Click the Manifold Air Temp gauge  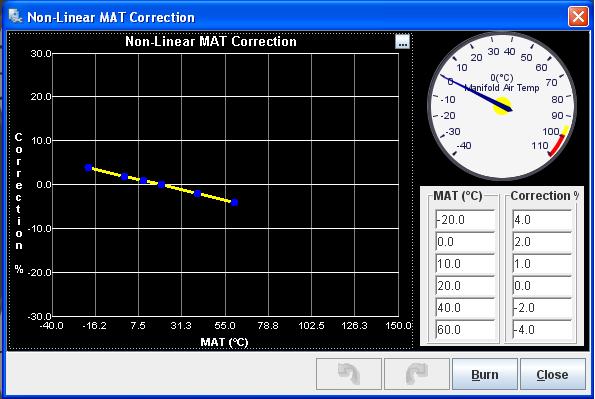502,106
